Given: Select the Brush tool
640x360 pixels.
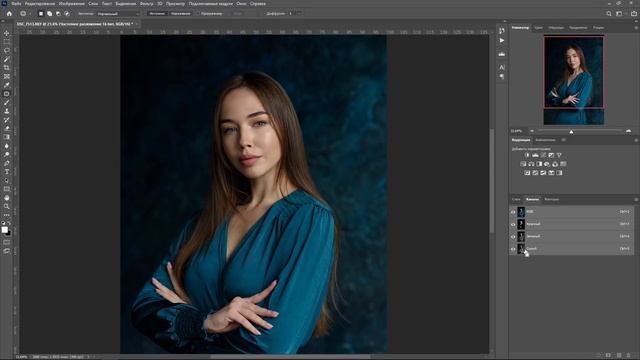Looking at the screenshot, I should [7, 102].
